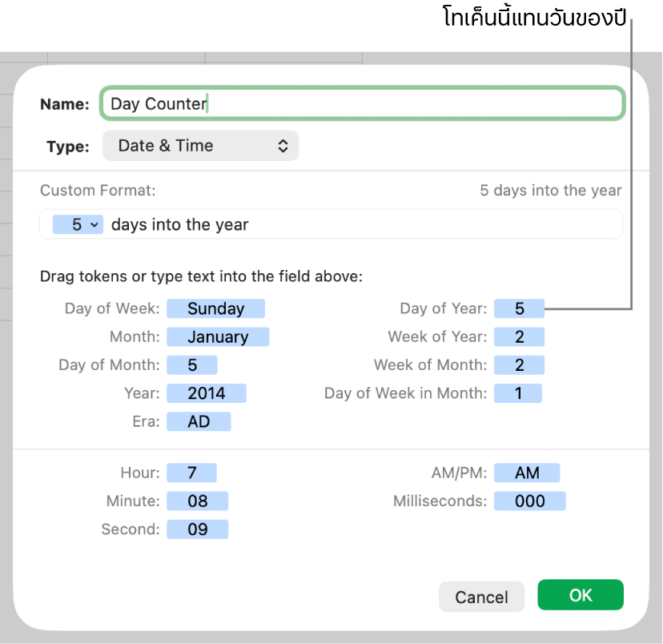Select the AM/PM token
This screenshot has height=644, width=663.
coord(527,473)
